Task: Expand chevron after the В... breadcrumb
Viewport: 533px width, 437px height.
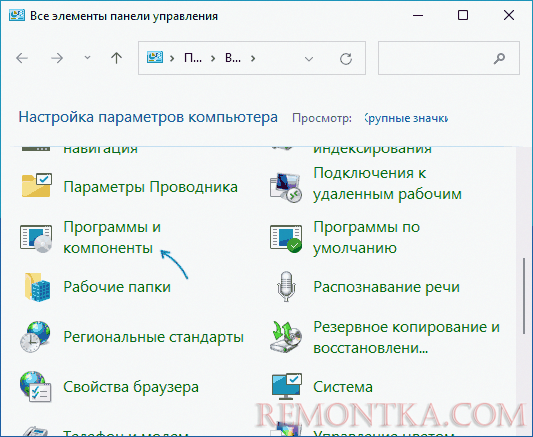Action: (253, 58)
